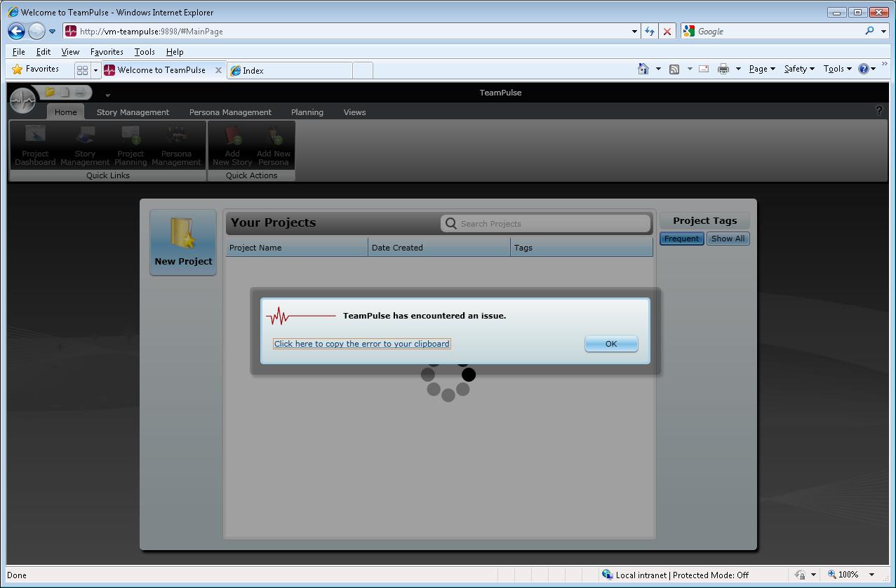Click the TeamPulse help question mark
The image size is (896, 588).
pos(879,111)
